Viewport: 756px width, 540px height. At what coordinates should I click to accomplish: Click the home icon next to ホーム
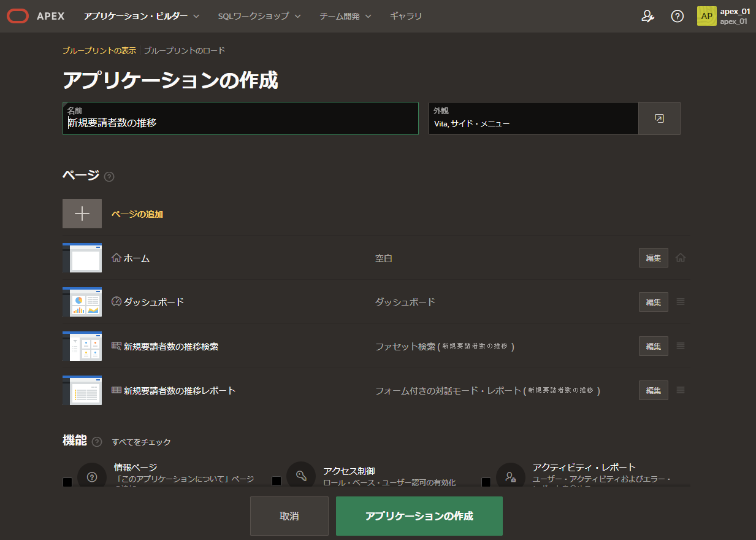coord(116,258)
